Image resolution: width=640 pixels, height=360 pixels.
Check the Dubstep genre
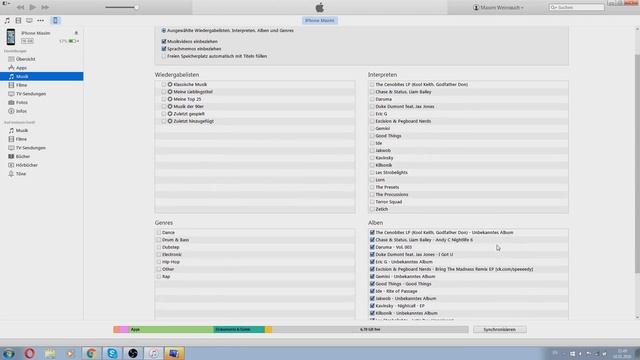(x=158, y=247)
